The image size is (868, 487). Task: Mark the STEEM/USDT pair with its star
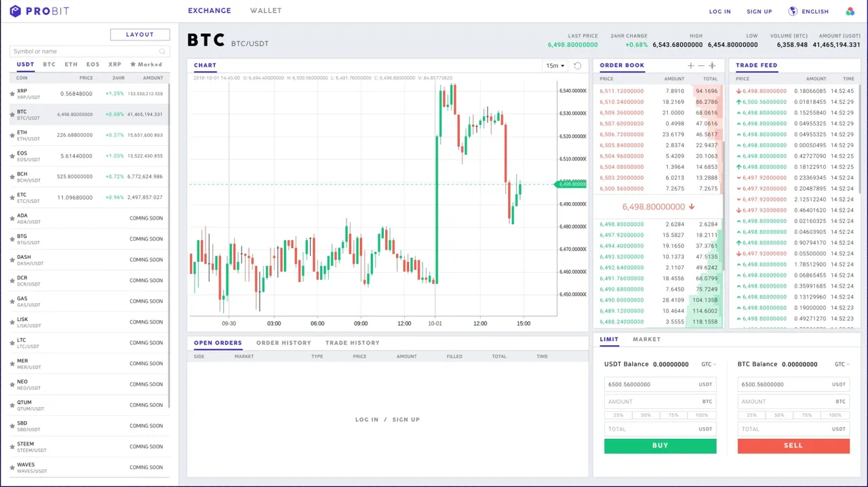pyautogui.click(x=12, y=447)
